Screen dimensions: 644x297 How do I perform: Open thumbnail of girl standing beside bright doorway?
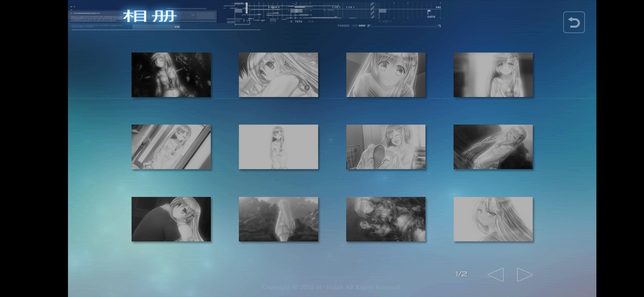[x=493, y=75]
